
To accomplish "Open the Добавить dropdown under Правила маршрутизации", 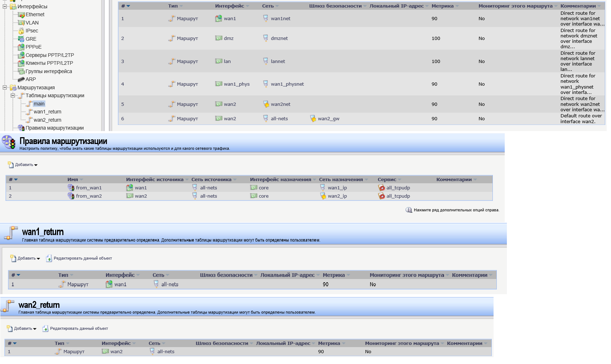I will (23, 165).
